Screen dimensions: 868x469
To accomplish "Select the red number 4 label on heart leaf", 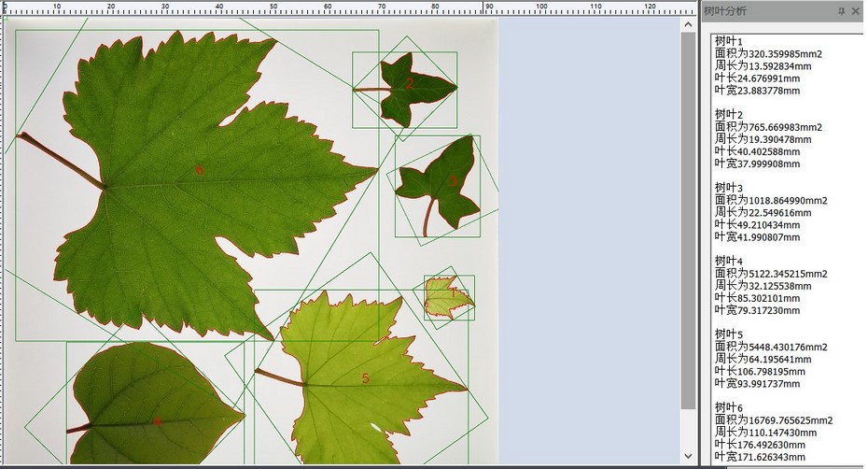I will (x=157, y=421).
